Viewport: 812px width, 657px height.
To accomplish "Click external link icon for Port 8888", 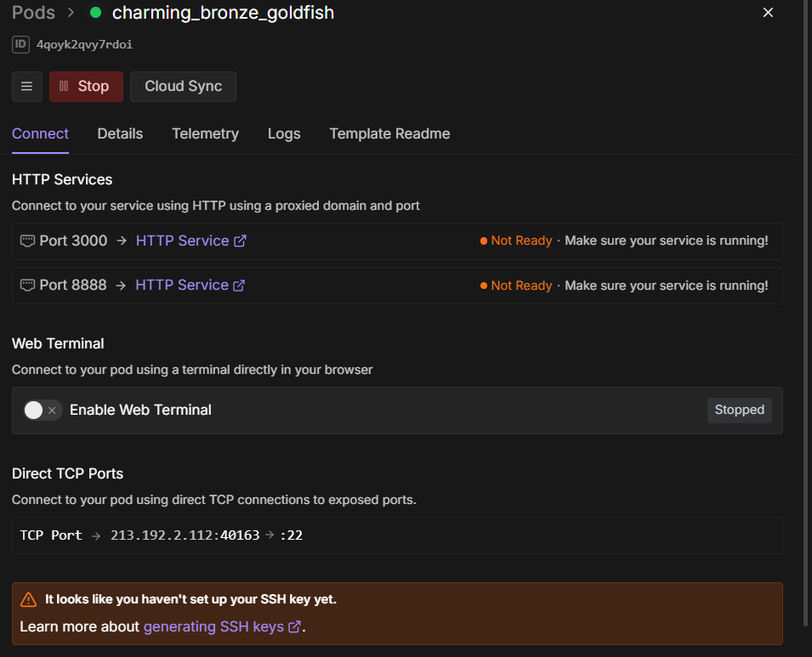I will click(239, 286).
